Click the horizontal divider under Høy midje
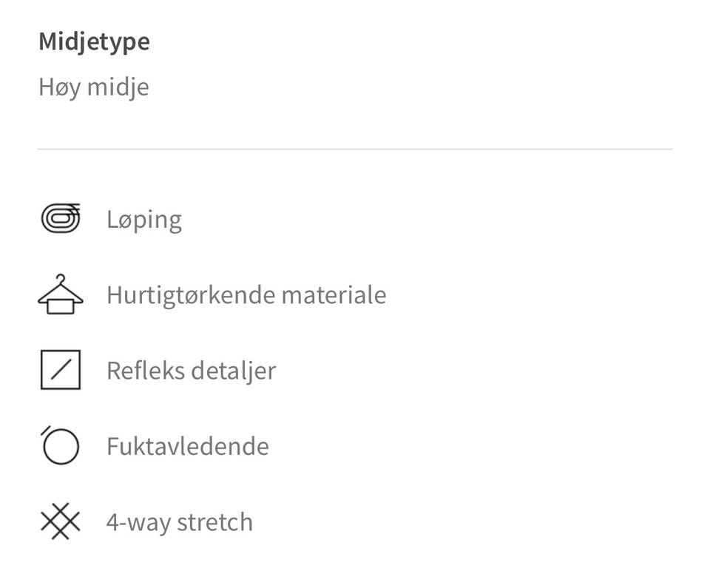Screen dimensions: 710x588 (x=355, y=149)
